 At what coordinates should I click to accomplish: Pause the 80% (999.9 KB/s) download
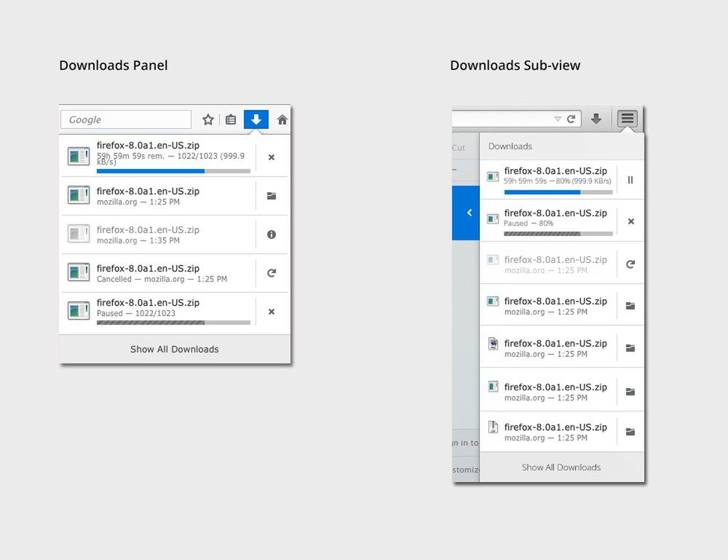pos(630,180)
